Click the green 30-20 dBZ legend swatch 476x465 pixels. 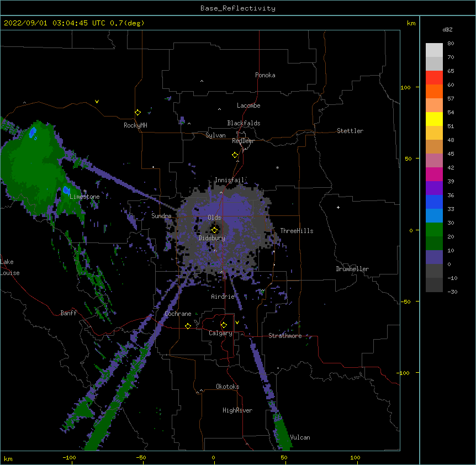tap(434, 230)
